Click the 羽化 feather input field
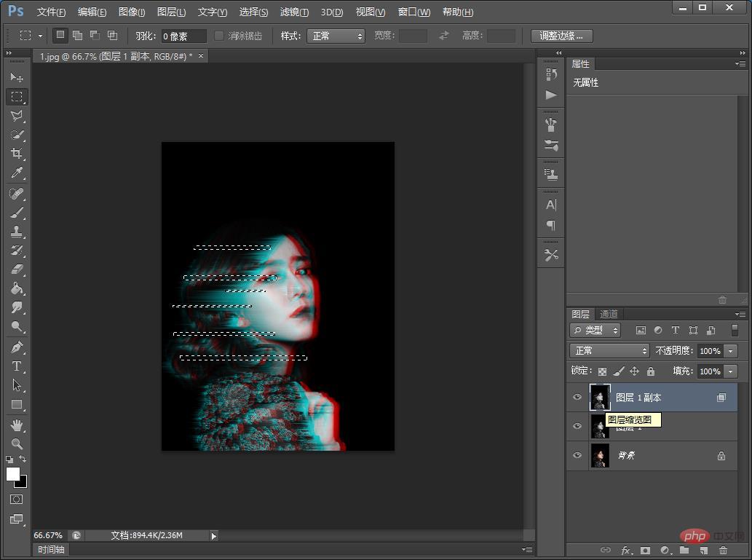This screenshot has width=752, height=560. pyautogui.click(x=183, y=36)
